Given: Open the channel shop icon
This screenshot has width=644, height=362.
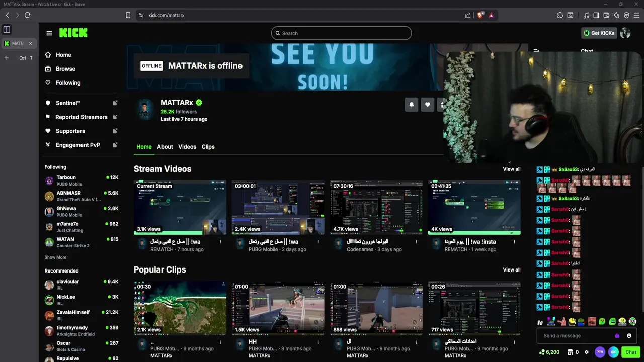Looking at the screenshot, I should [x=570, y=352].
